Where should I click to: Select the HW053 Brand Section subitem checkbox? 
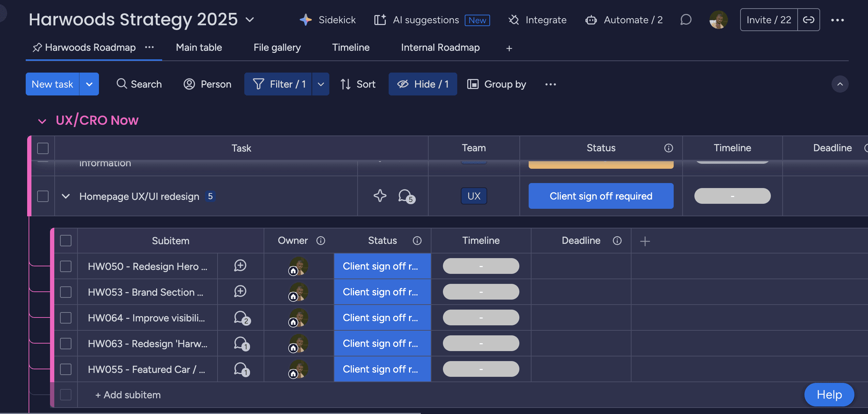tap(66, 292)
